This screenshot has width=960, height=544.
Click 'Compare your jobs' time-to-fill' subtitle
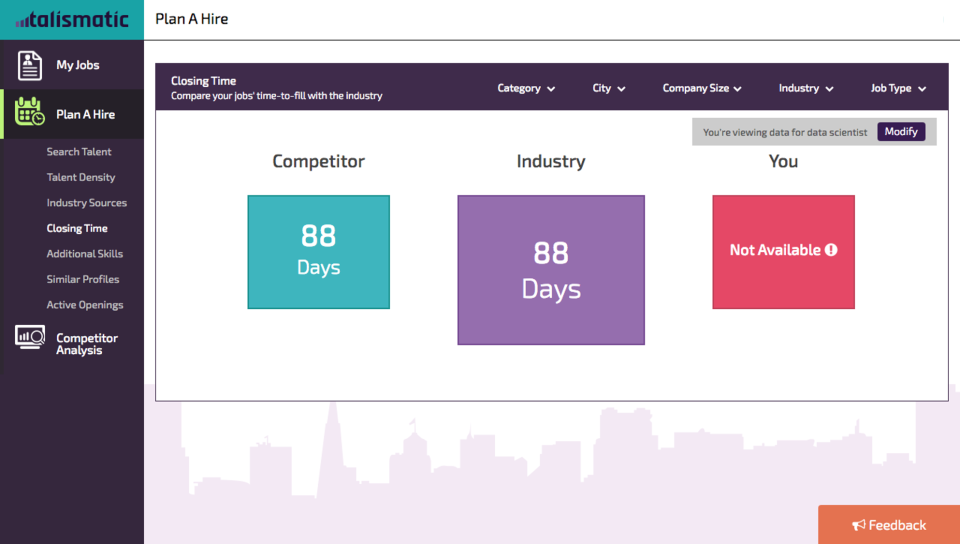point(277,96)
